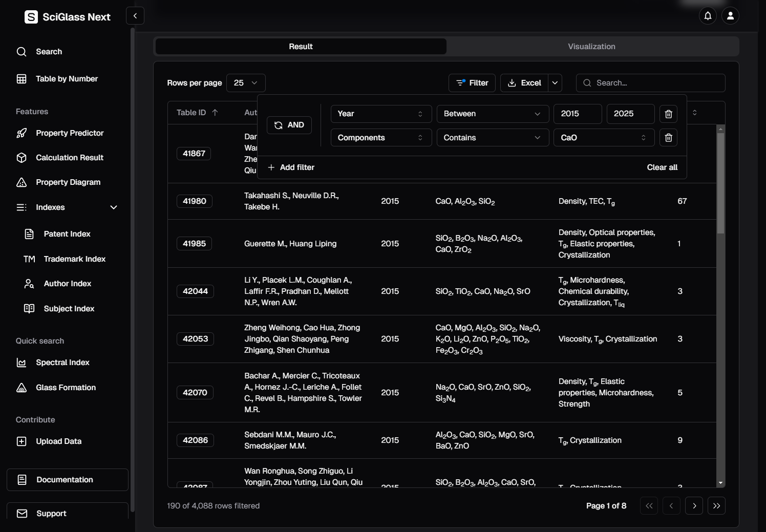Image resolution: width=766 pixels, height=532 pixels.
Task: Open Property Predictor from sidebar
Action: pyautogui.click(x=70, y=133)
